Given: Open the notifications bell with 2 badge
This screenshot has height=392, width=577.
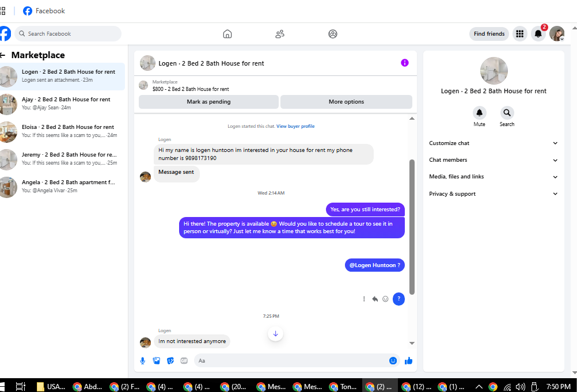Looking at the screenshot, I should point(538,34).
